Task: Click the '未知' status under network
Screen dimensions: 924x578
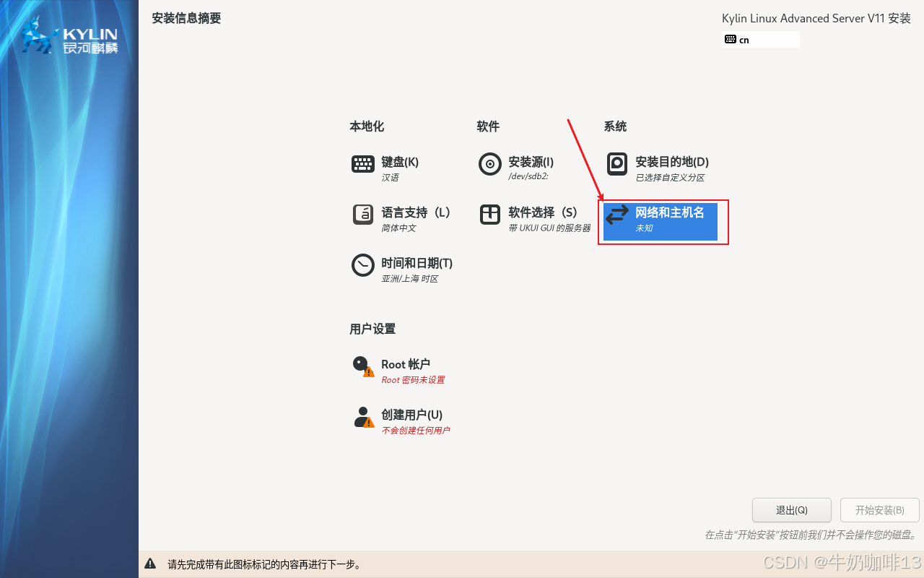Action: [x=644, y=228]
